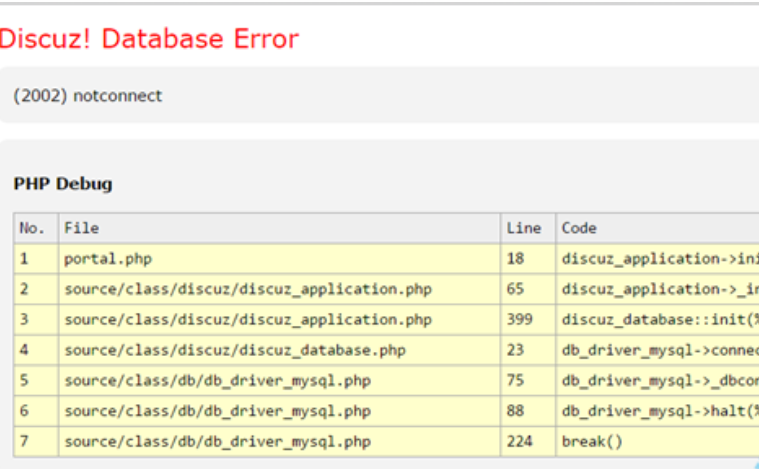The image size is (759, 469).
Task: Click line number 23 cell
Action: [516, 350]
